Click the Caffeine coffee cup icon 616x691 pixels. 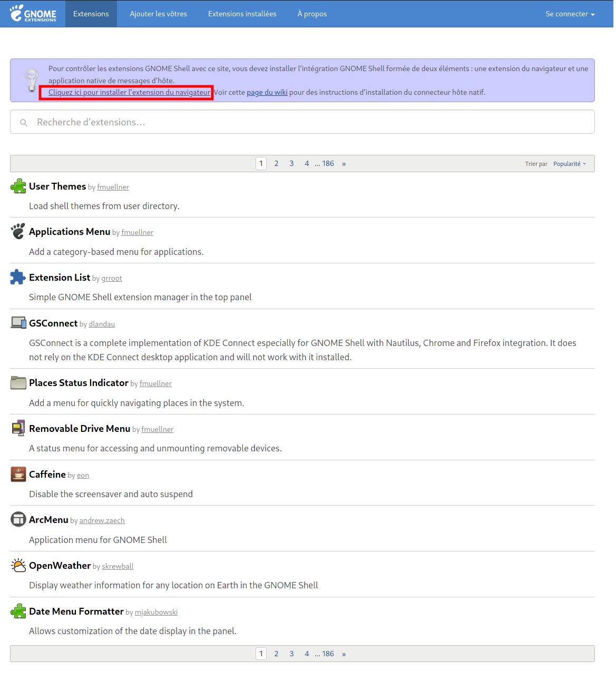18,475
